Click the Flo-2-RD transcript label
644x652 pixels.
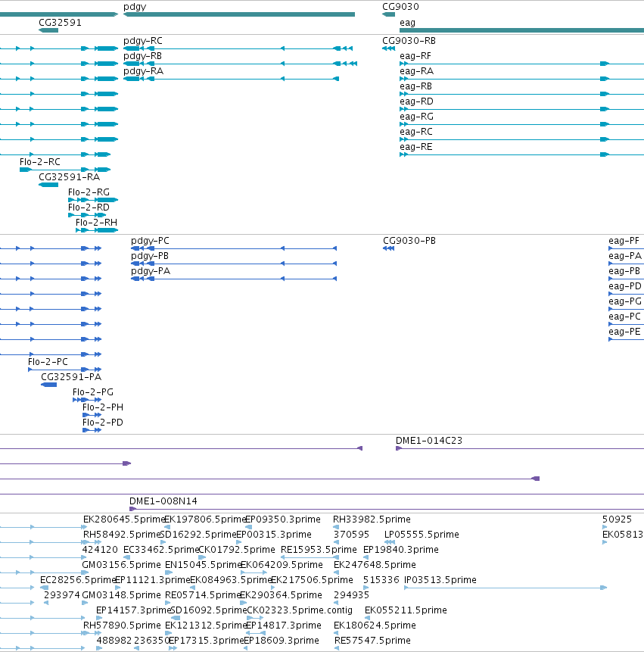[89, 207]
